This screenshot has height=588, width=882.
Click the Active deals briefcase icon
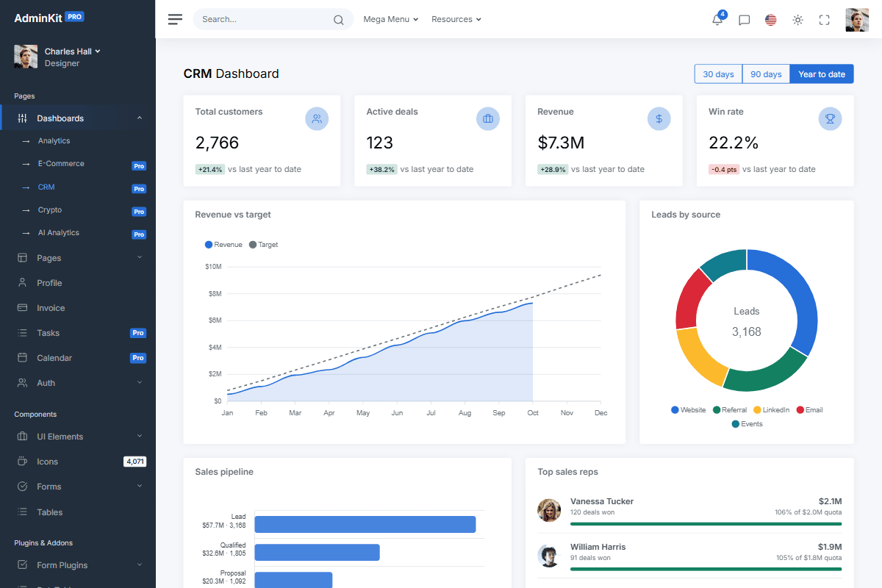tap(488, 118)
